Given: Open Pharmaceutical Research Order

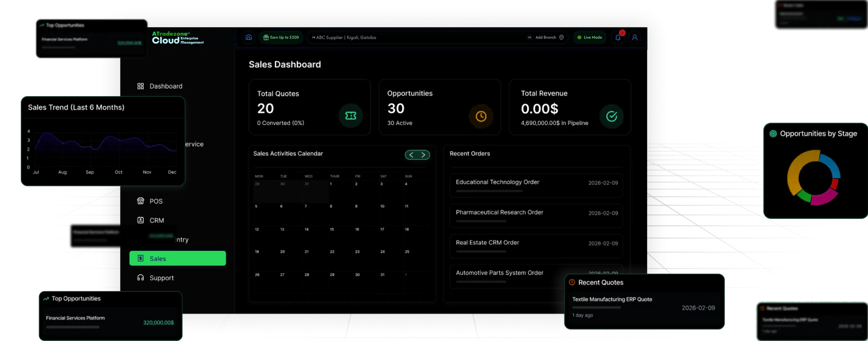Looking at the screenshot, I should pyautogui.click(x=536, y=216).
